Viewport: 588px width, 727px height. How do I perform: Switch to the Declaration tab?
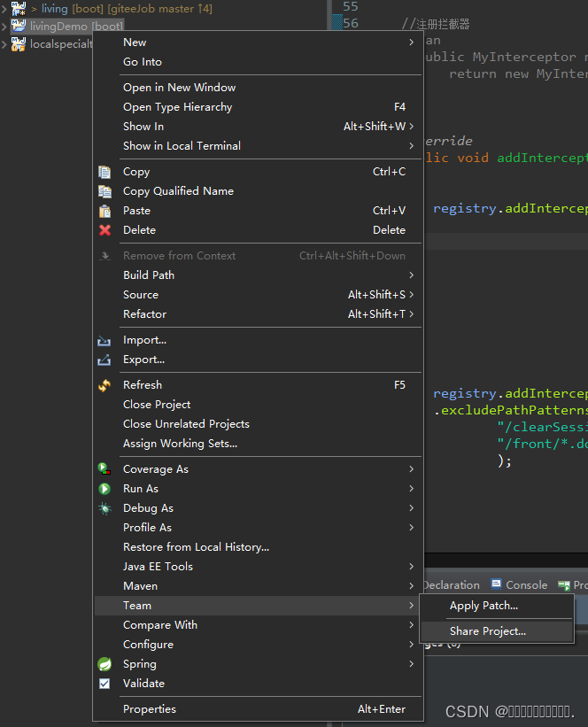coord(451,585)
